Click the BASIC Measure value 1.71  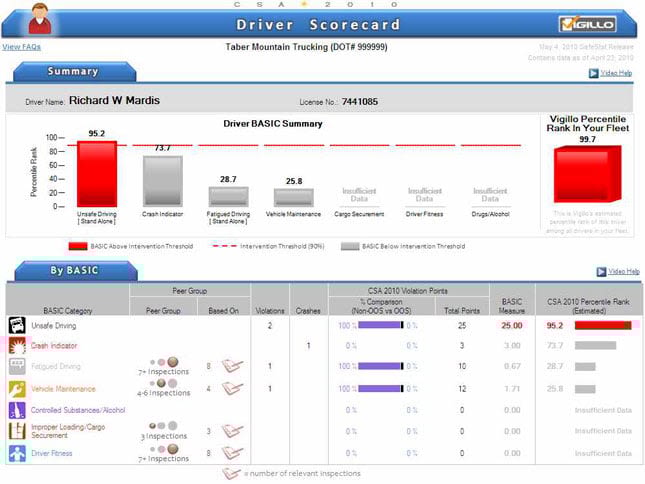click(x=512, y=389)
